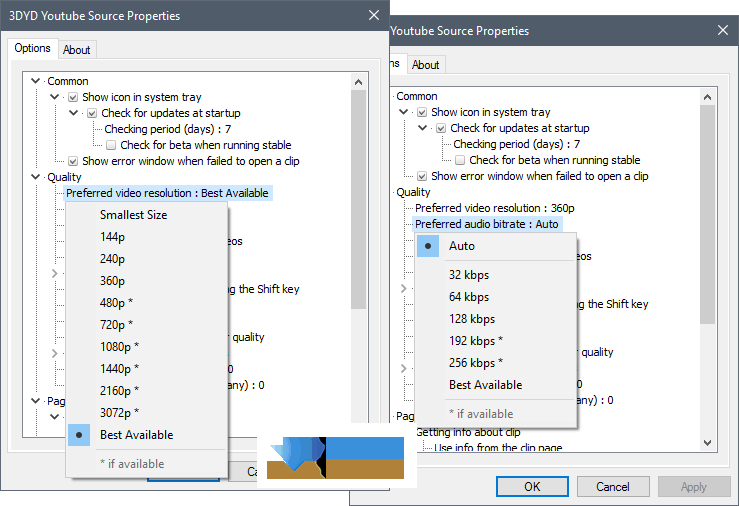
Task: Click the vertical scrollbar thumb in left window
Action: click(x=358, y=199)
